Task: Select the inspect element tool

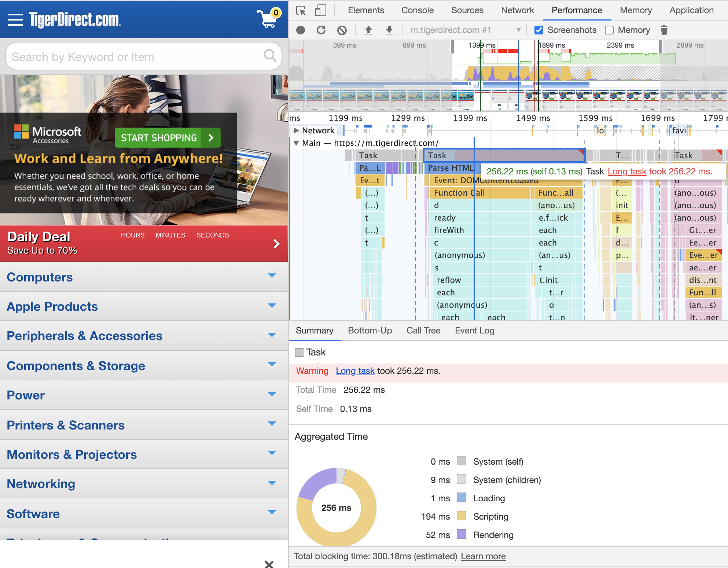Action: click(301, 11)
